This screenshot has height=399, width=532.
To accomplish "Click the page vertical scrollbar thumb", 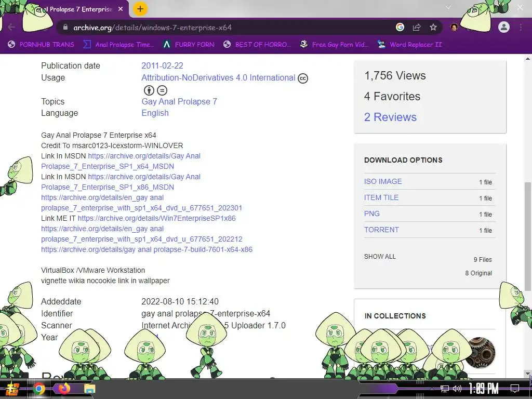I will (528, 236).
